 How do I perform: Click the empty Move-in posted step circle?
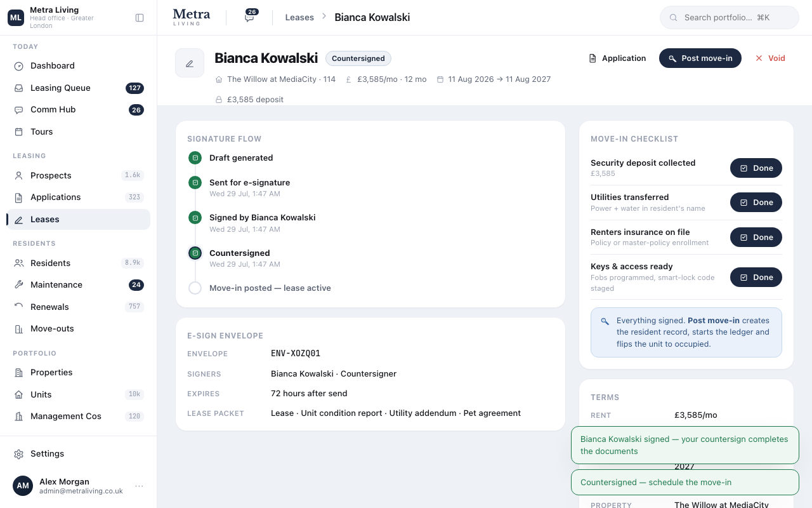(195, 288)
